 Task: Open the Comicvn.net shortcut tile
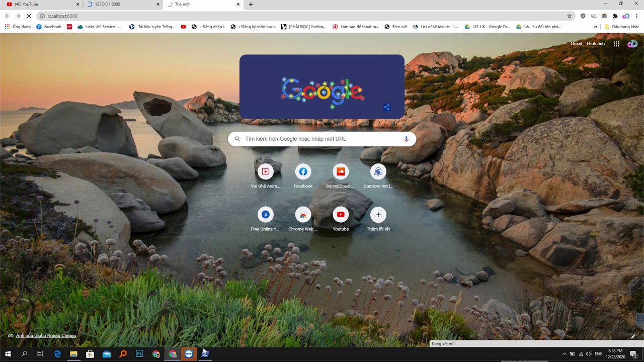point(378,176)
